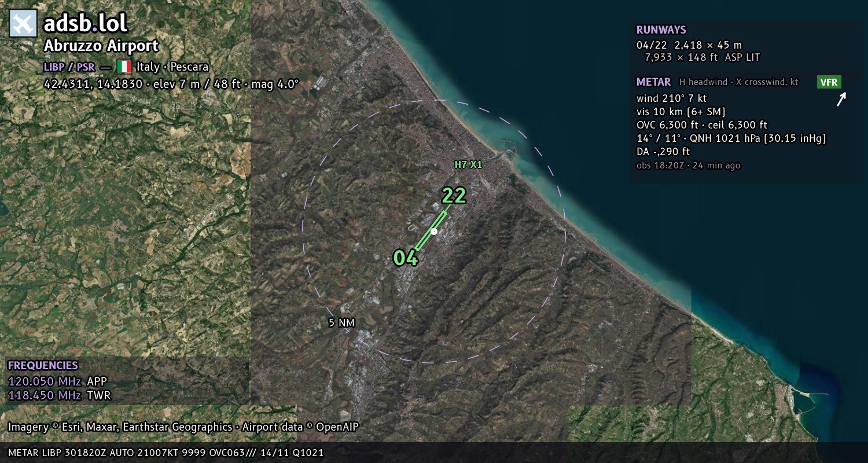Select the runway 22 end label

point(454,196)
